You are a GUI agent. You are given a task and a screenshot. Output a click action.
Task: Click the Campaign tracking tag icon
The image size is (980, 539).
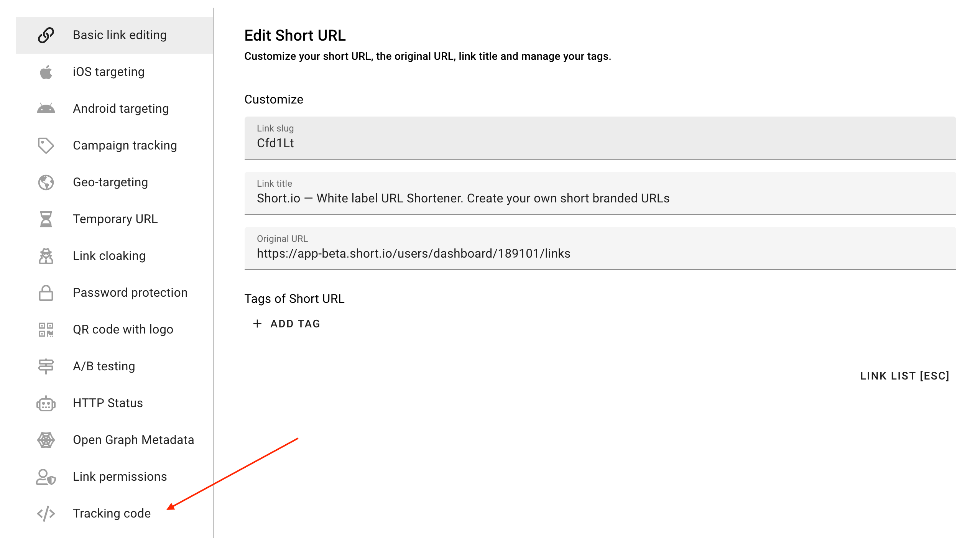(46, 146)
